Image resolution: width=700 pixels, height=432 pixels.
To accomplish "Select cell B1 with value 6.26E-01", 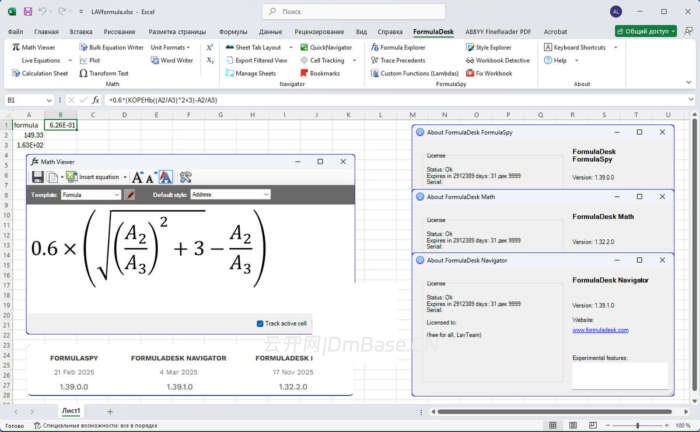I will (61, 125).
